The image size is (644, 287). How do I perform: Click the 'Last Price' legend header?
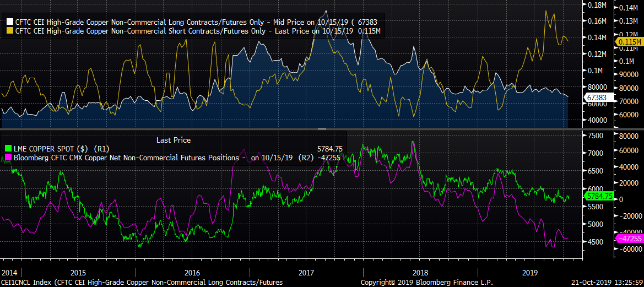(174, 140)
